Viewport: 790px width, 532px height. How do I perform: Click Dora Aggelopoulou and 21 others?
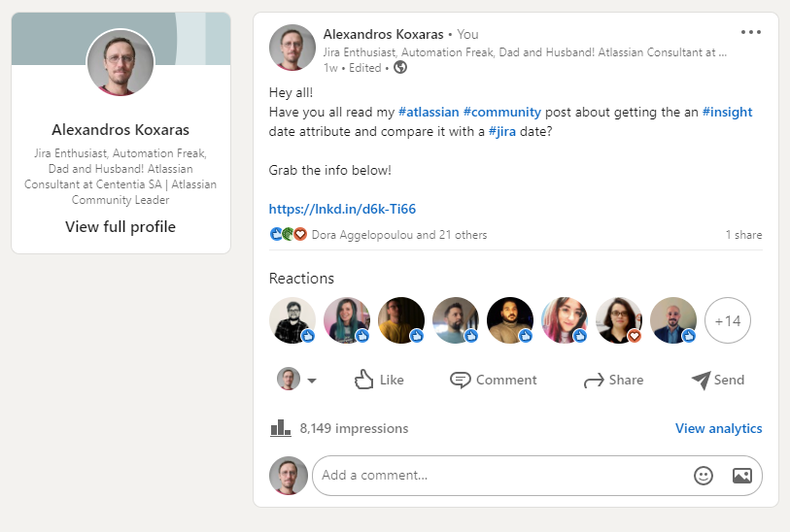399,235
